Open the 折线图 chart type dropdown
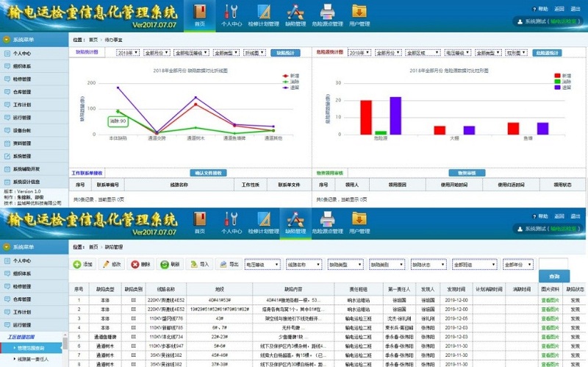 click(256, 54)
